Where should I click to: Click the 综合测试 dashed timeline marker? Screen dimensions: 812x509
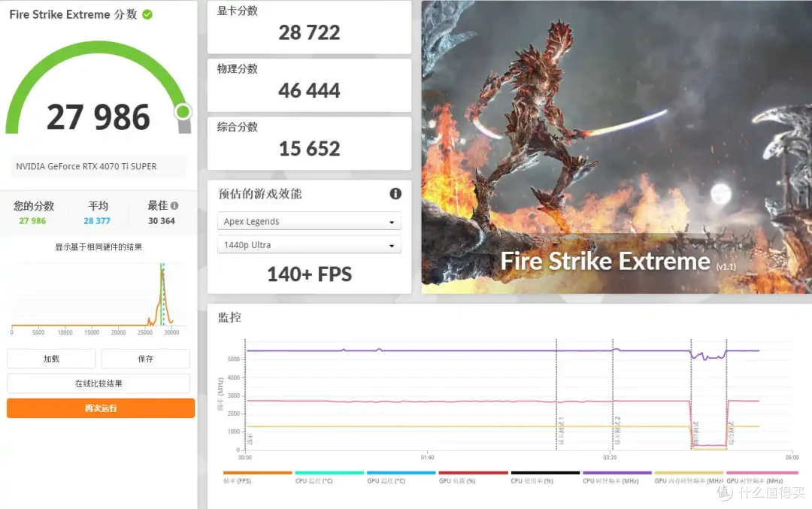pyautogui.click(x=726, y=395)
